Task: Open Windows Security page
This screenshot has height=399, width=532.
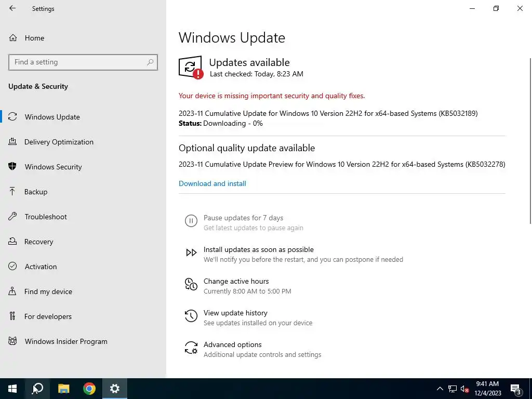Action: [x=54, y=167]
